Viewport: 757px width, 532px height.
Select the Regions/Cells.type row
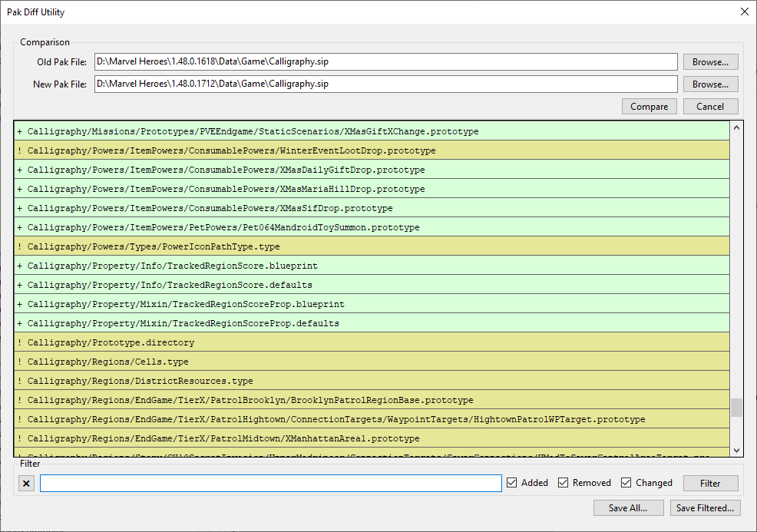(372, 362)
